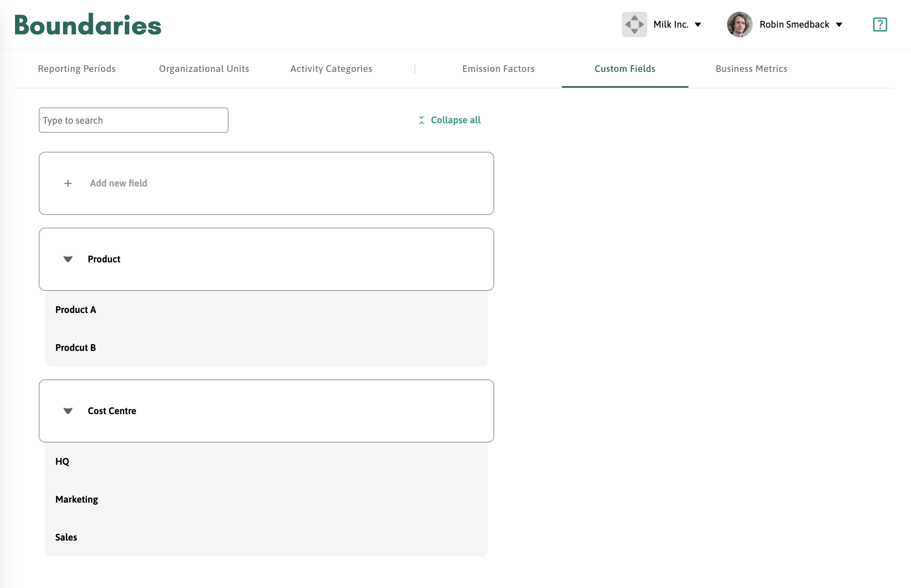Click the Add new field button

(x=119, y=183)
